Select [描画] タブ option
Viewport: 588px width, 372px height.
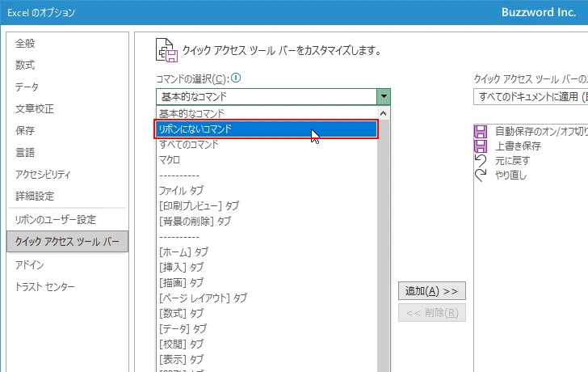pyautogui.click(x=267, y=283)
